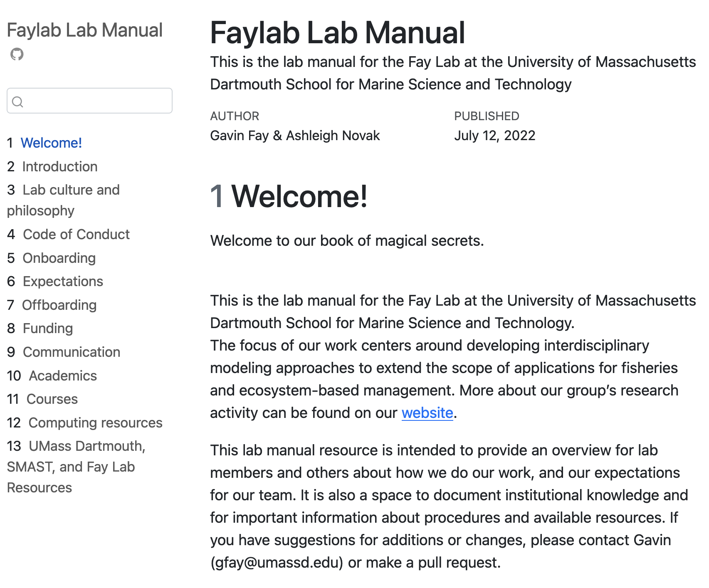
Task: Navigate to Code of Conduct
Action: [76, 235]
